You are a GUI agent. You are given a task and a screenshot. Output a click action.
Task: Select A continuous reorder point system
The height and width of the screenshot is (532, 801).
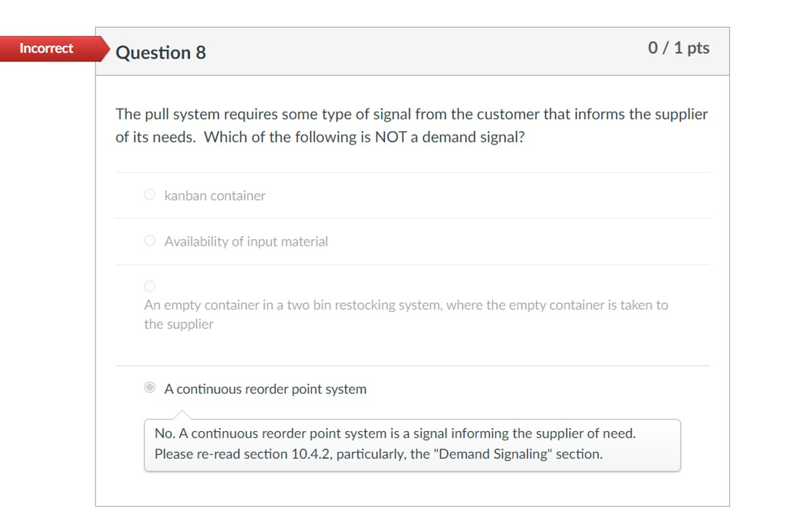[149, 386]
